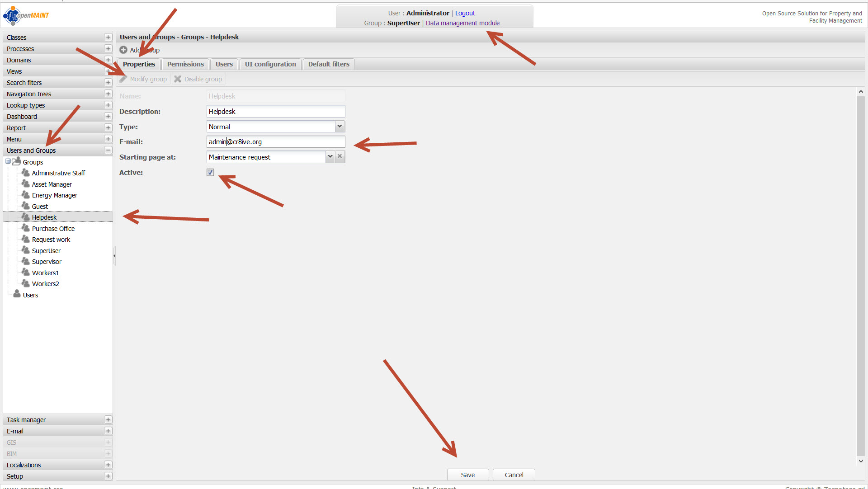The image size is (868, 489).
Task: Open the Starting page at dropdown
Action: (330, 156)
